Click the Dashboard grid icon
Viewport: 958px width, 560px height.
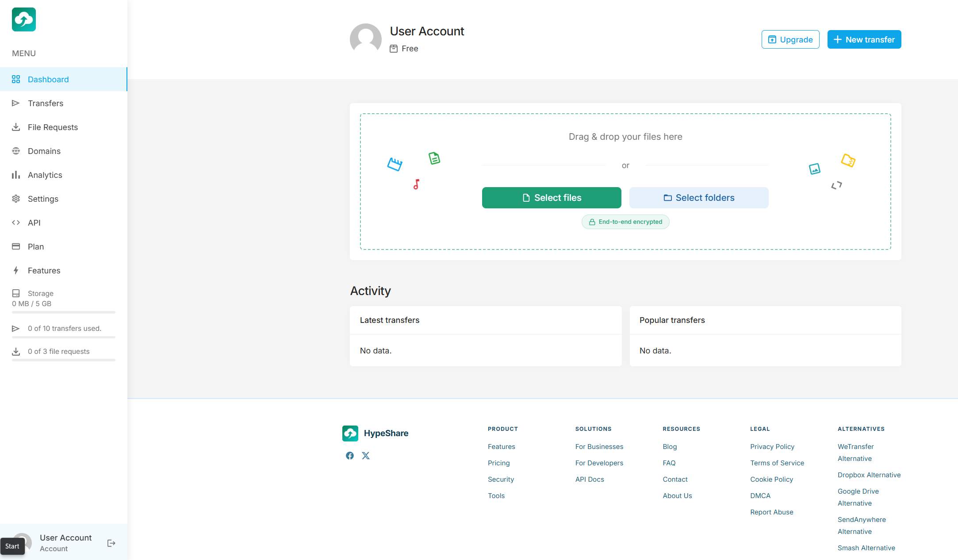[16, 79]
